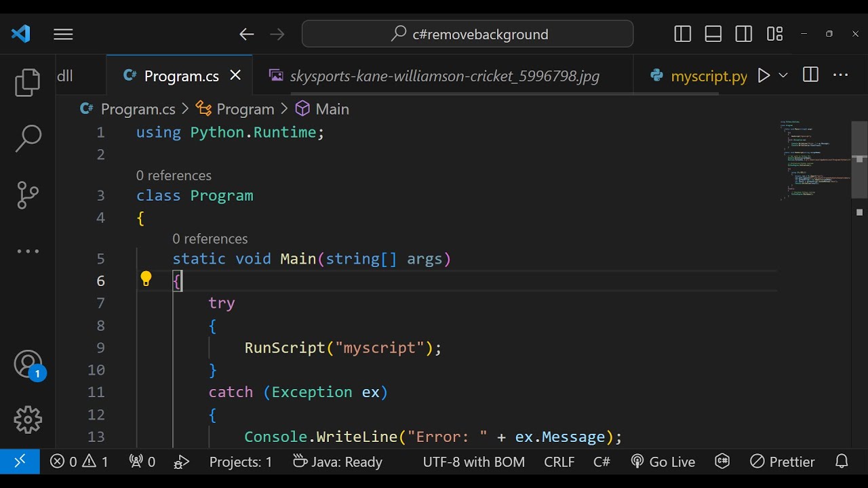Viewport: 868px width, 488px height.
Task: Switch to the myscript.py tab
Action: point(709,76)
